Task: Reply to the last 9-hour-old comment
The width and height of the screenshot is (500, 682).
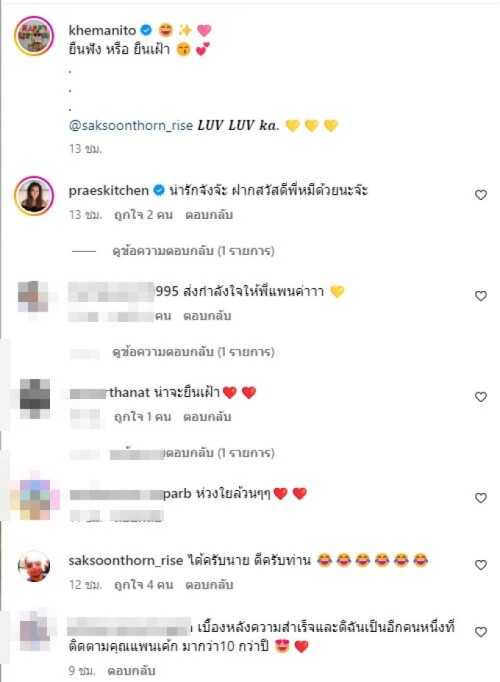Action: pos(131,670)
